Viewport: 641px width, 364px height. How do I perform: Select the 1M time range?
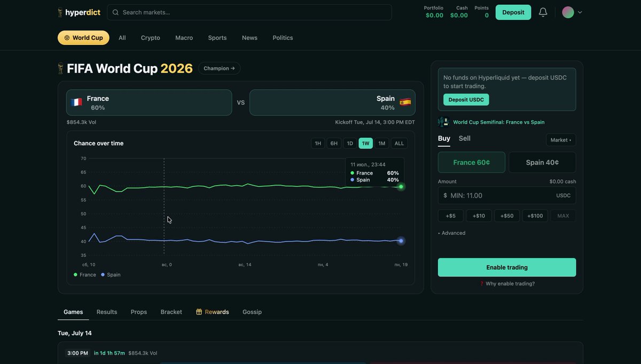[382, 143]
